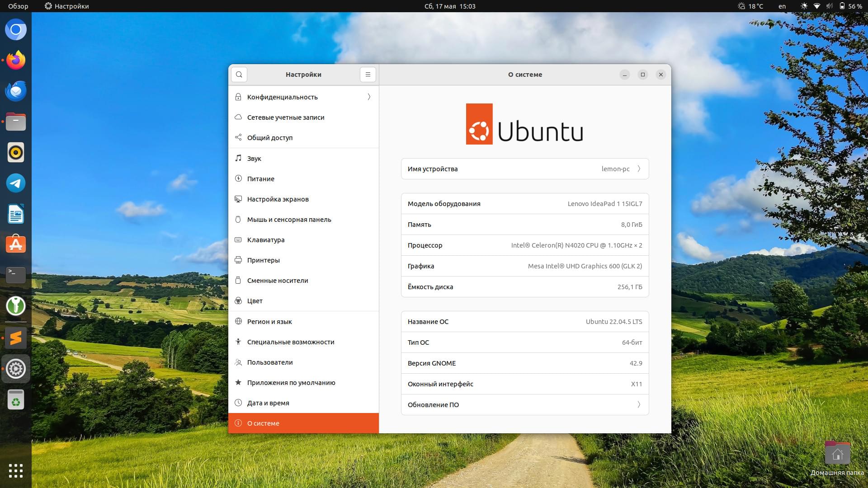Select Сетевые учетные записи settings panel
The height and width of the screenshot is (488, 868).
[303, 117]
